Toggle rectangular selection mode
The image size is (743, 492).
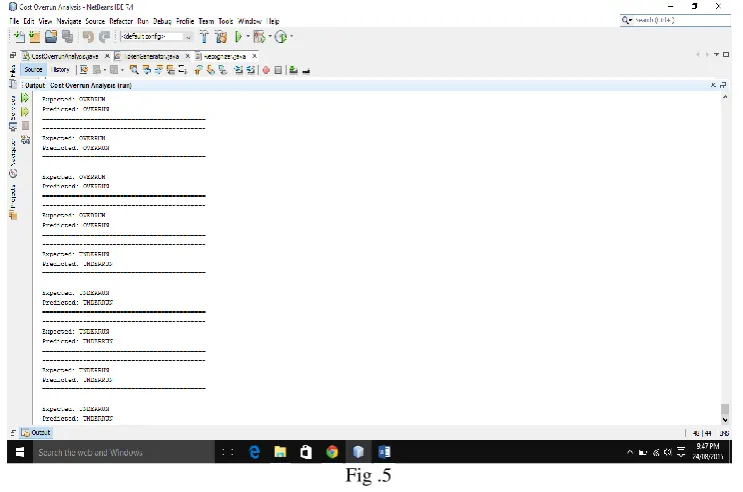pos(183,70)
